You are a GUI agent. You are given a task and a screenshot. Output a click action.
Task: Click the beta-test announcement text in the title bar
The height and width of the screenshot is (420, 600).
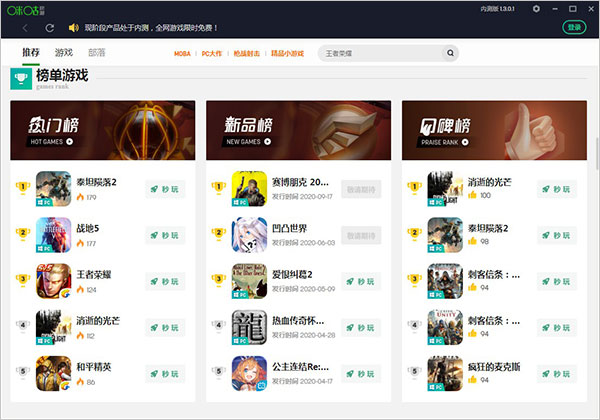click(151, 28)
